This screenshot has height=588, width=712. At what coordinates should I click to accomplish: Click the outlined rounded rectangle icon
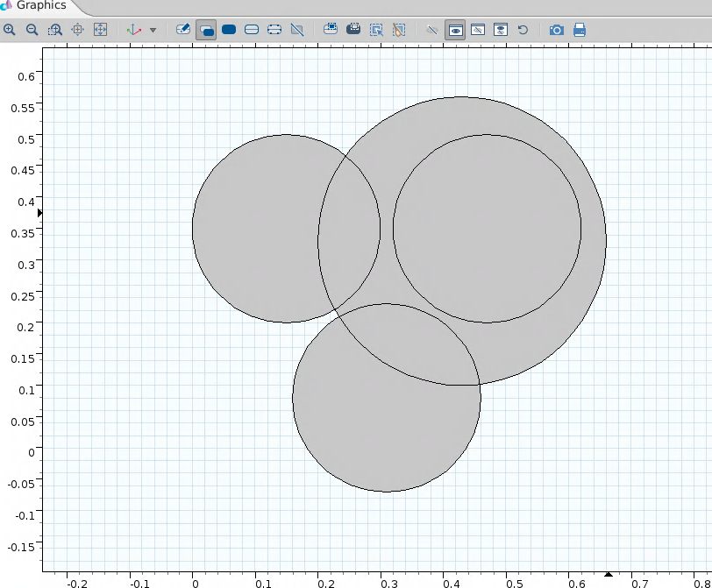click(x=252, y=30)
